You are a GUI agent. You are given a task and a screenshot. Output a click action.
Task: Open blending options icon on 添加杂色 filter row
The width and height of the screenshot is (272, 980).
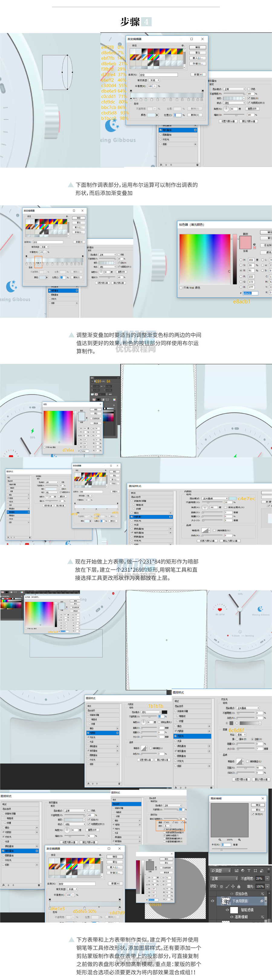(x=262, y=894)
